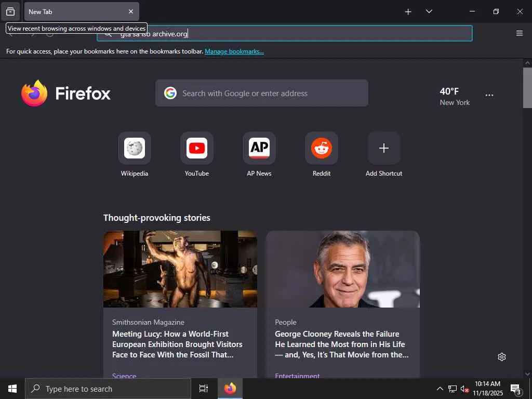Screen dimensions: 532x399
Task: Restore down the Firefox window
Action: [x=496, y=11]
